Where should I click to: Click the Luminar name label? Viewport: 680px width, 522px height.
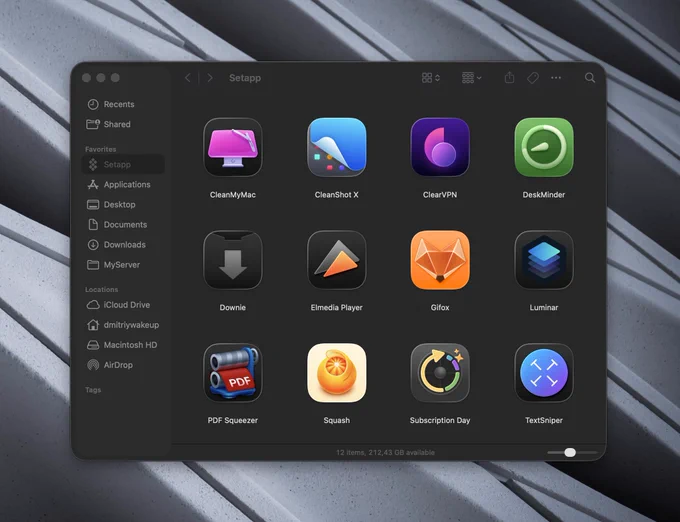click(544, 307)
